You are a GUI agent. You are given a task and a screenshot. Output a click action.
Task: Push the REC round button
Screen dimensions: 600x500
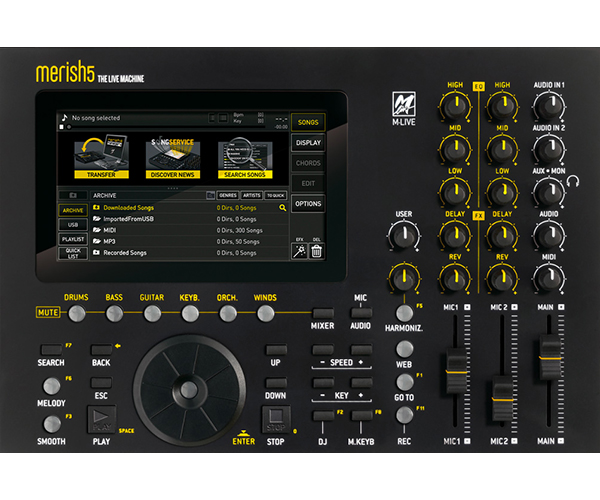coord(404,415)
